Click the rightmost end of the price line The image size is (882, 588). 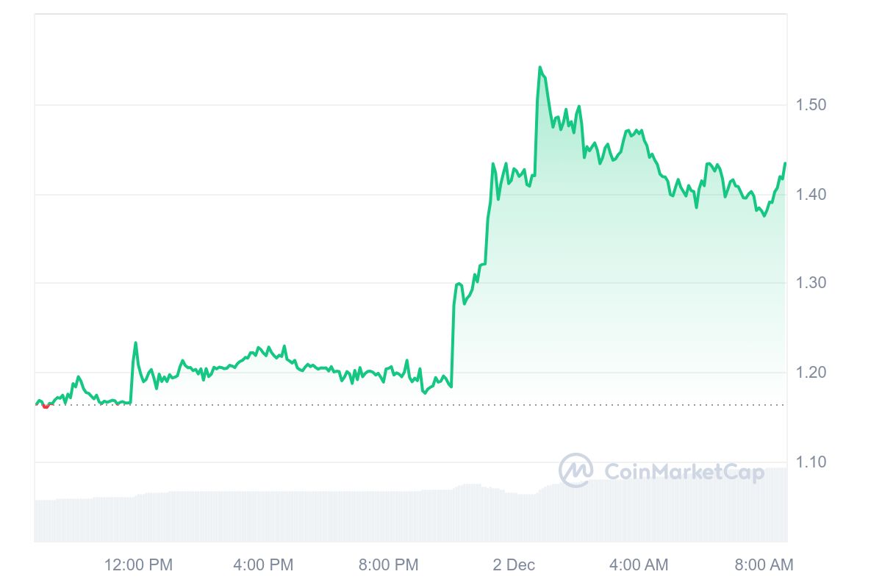[x=785, y=163]
